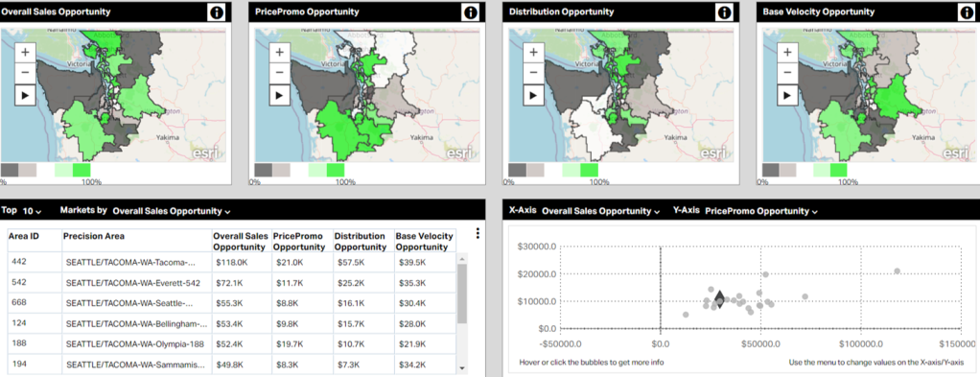Select row SEATTLE/TACOMA-WA-Tacoma
This screenshot has height=377, width=980.
click(x=233, y=263)
